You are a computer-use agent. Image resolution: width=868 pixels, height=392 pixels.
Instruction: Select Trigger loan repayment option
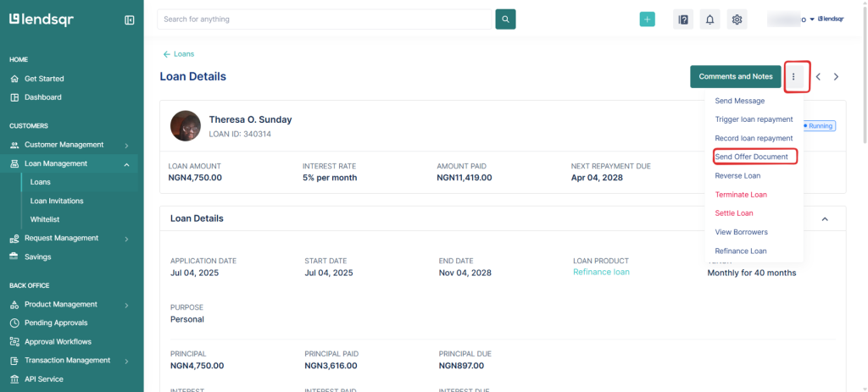pos(754,119)
